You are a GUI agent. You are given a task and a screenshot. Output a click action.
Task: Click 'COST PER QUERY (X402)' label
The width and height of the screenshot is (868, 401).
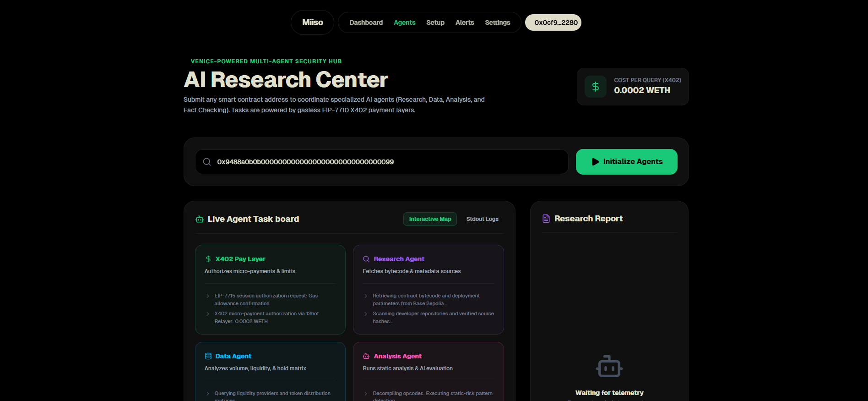pyautogui.click(x=647, y=80)
